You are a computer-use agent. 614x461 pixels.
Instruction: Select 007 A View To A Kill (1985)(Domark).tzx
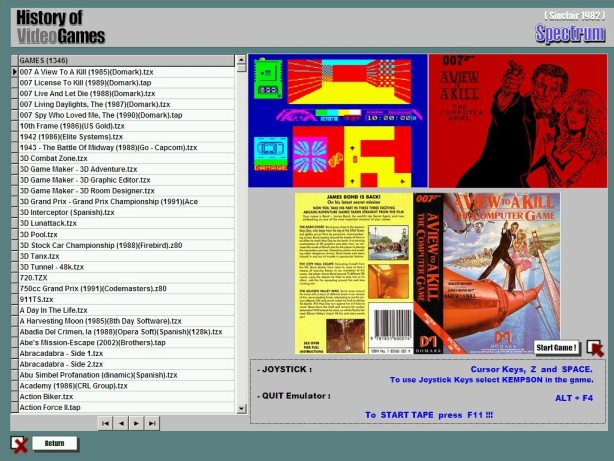[126, 72]
